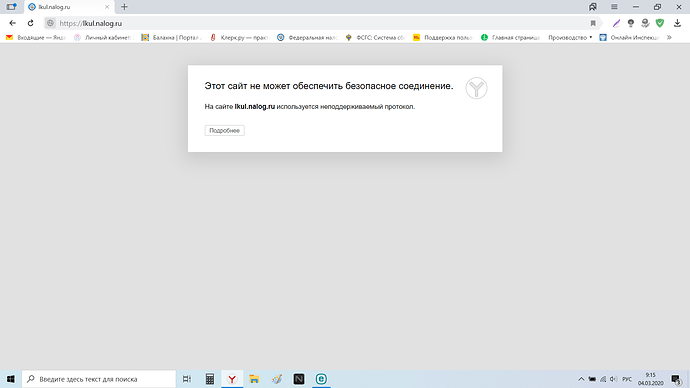
Task: Open the teal circular E app on taskbar
Action: point(321,379)
